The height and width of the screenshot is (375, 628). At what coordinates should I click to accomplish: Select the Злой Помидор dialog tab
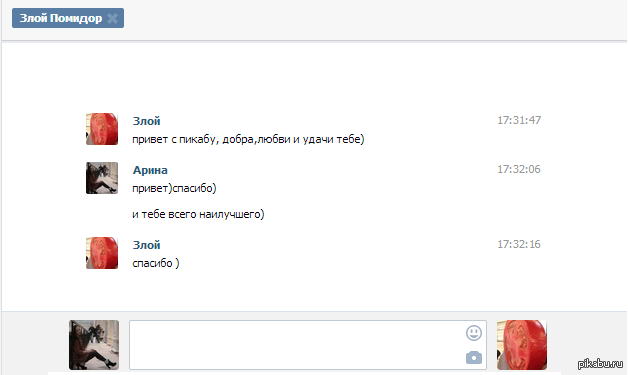61,18
